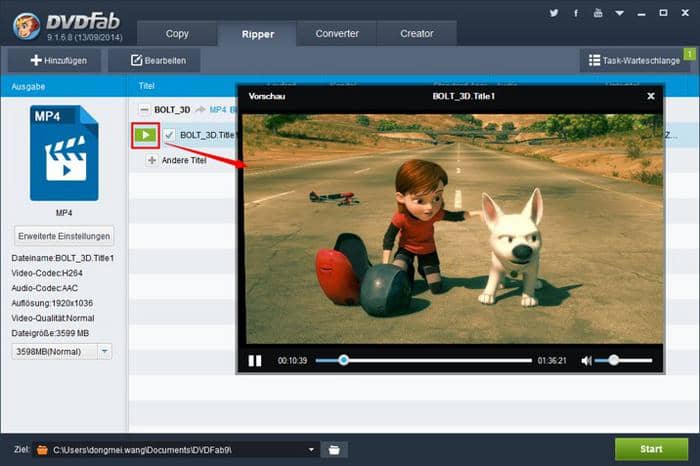This screenshot has height=466, width=700.
Task: Click the Auflösung:1920x1036 text
Action: point(52,303)
